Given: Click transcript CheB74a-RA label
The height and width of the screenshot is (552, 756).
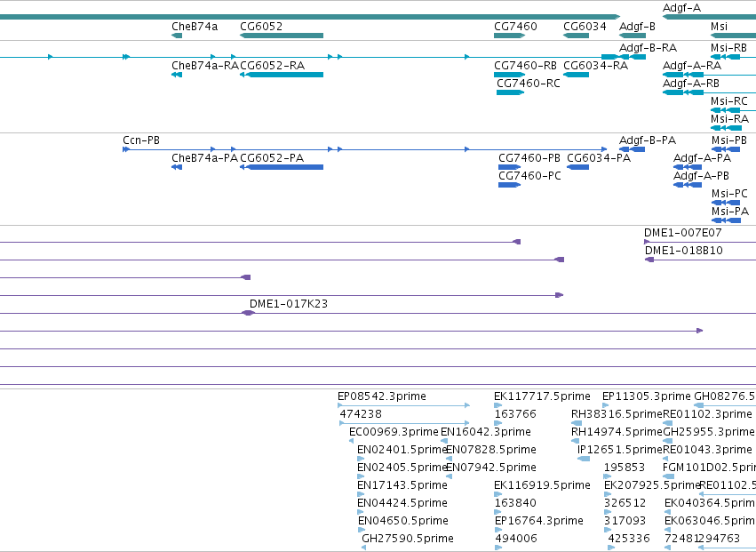Looking at the screenshot, I should 205,66.
